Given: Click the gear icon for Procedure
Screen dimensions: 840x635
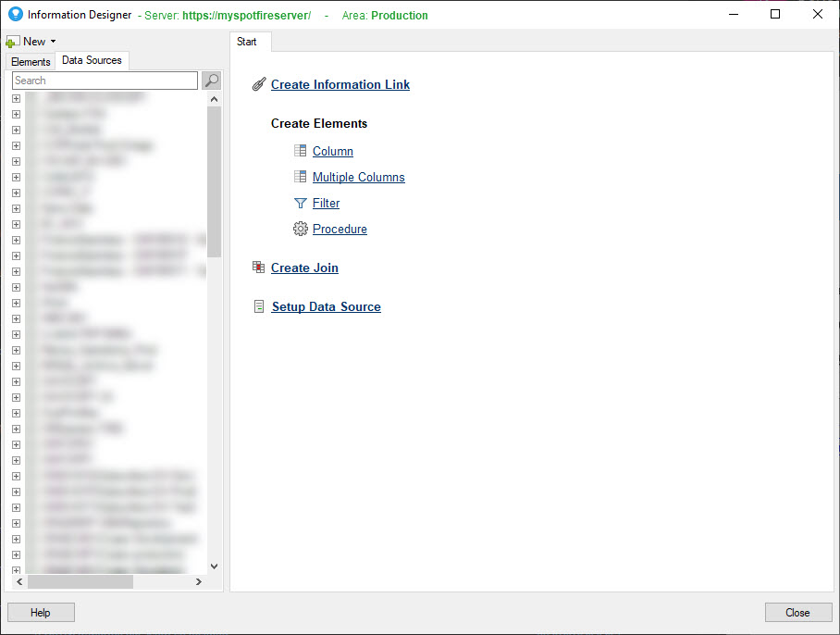Looking at the screenshot, I should point(300,229).
